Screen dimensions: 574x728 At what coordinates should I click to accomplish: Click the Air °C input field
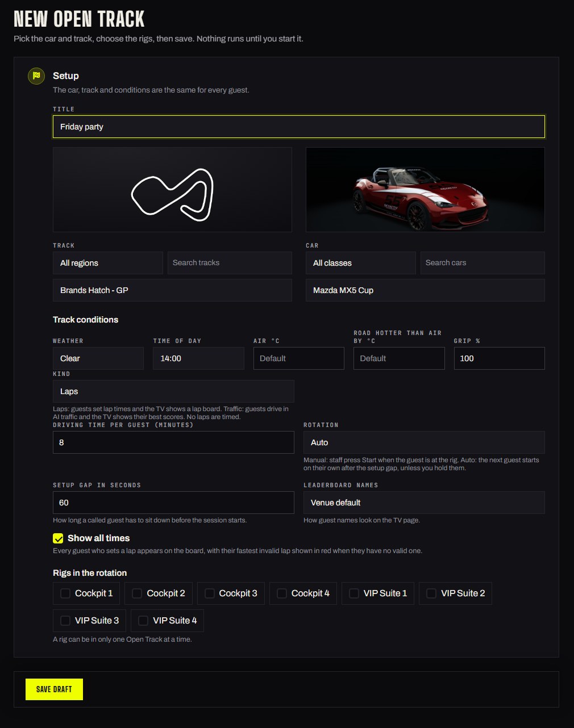(x=299, y=358)
